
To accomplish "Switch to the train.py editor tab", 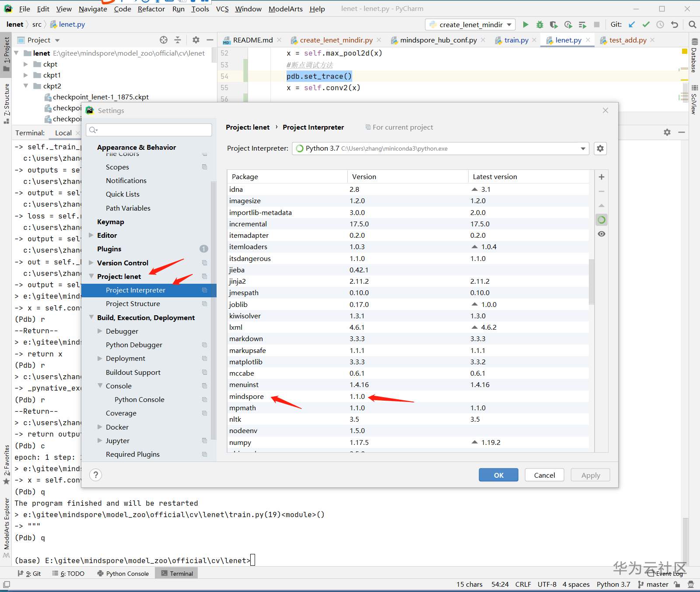I will (516, 40).
